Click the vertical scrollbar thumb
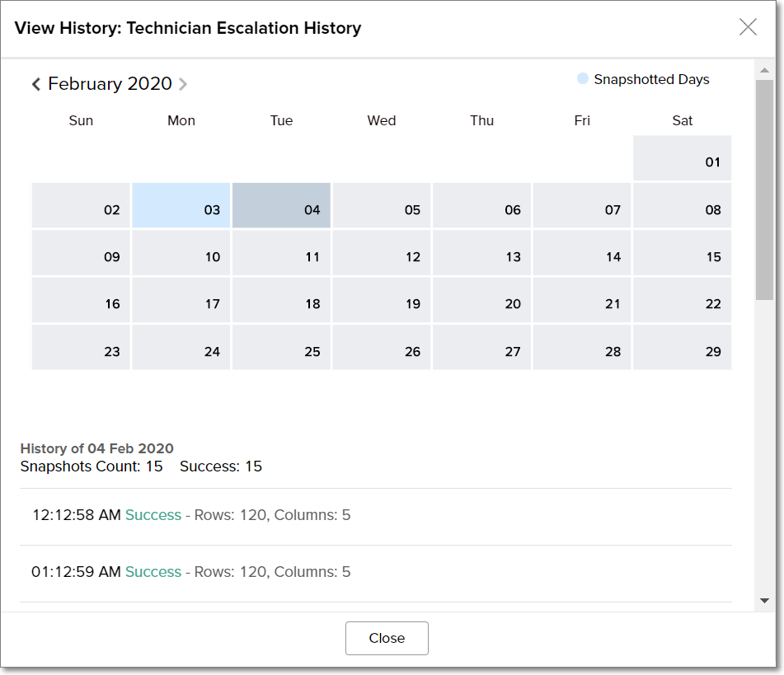Image resolution: width=784 pixels, height=675 pixels. [764, 190]
